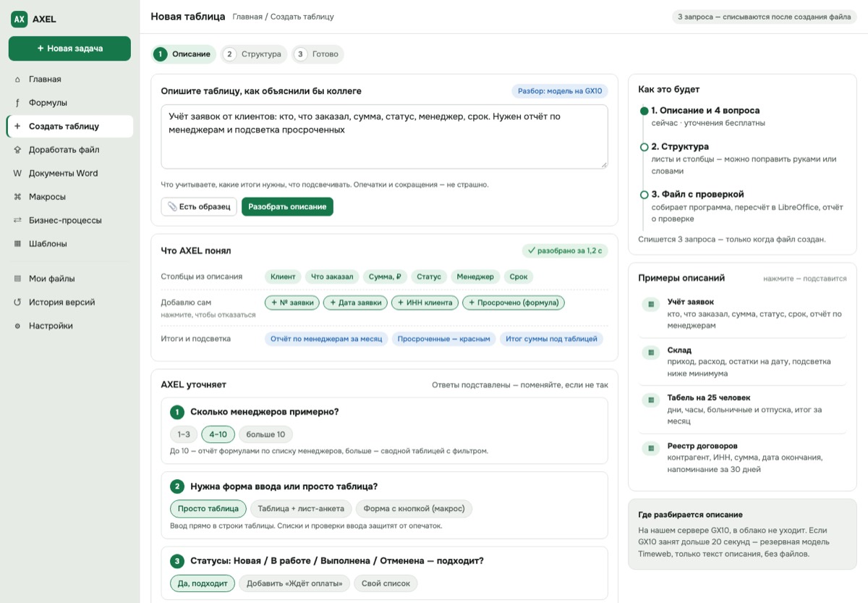Open История версий page

pos(69,303)
